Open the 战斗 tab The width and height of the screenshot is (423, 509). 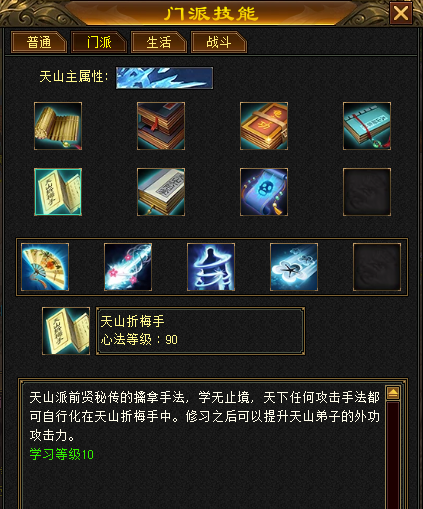(219, 42)
